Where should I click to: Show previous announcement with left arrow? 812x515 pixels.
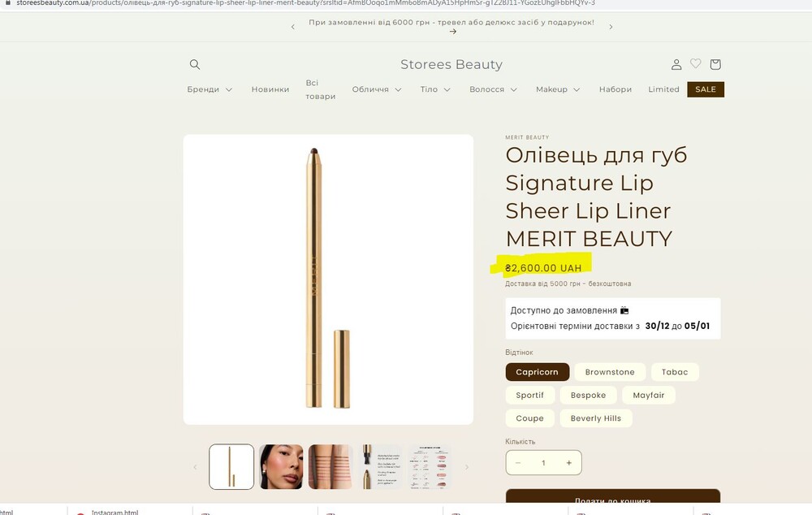(x=293, y=27)
